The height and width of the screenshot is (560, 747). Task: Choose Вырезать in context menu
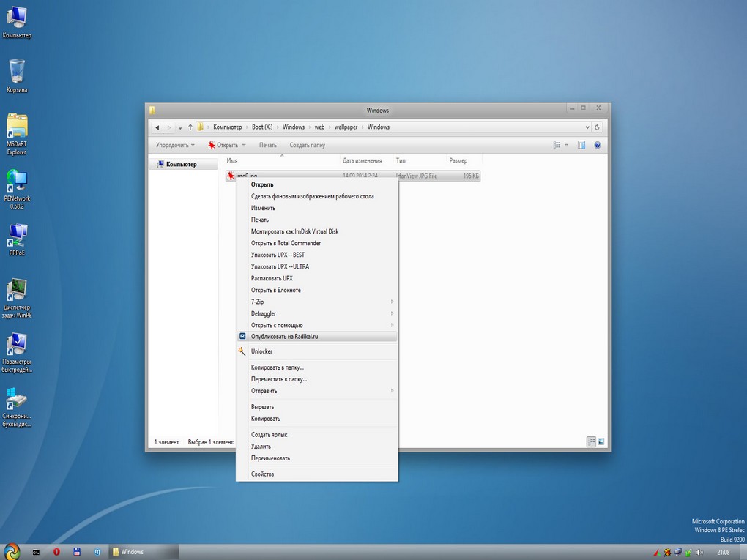(317, 407)
